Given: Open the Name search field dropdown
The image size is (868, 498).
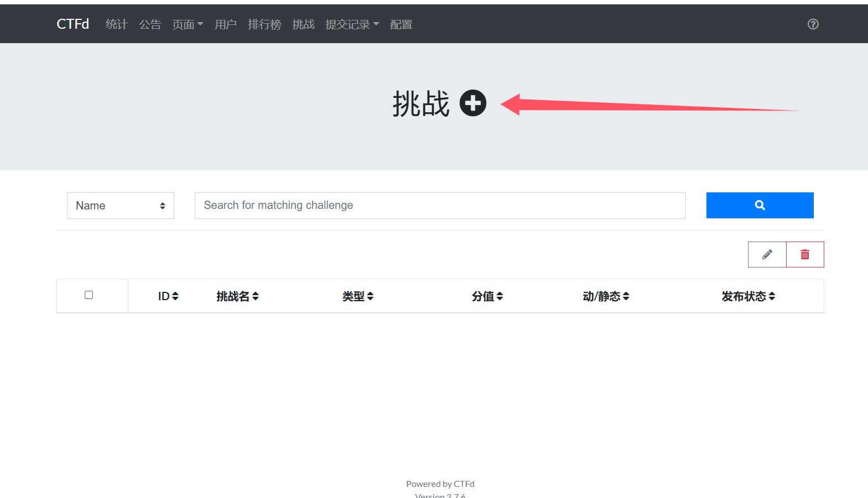Looking at the screenshot, I should point(121,206).
